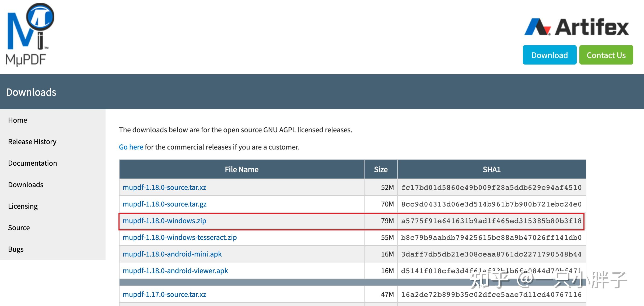Follow the 'Go here' commercial releases link
Screen dimensions: 644x306
click(x=131, y=147)
